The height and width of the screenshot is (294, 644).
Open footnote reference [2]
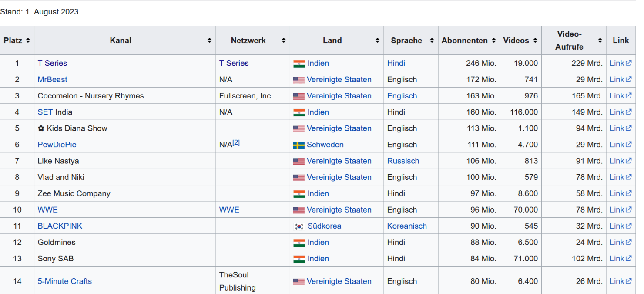tap(236, 143)
